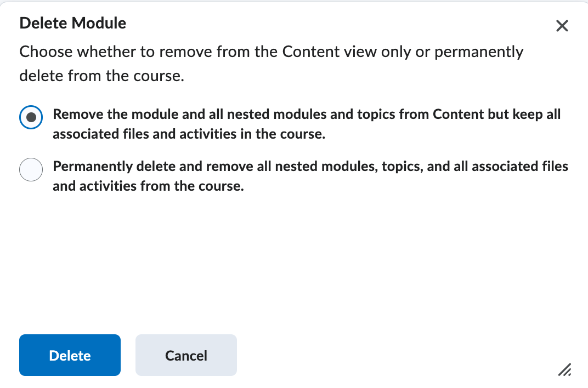The height and width of the screenshot is (388, 588).
Task: Choose permanently delete option
Action: 31,169
